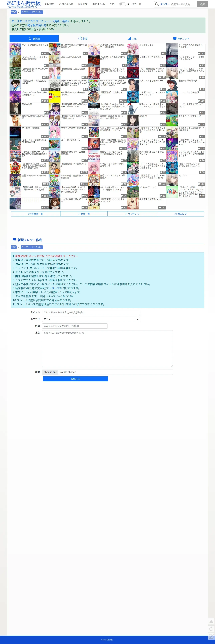Focus the 名前 input field

point(75,326)
